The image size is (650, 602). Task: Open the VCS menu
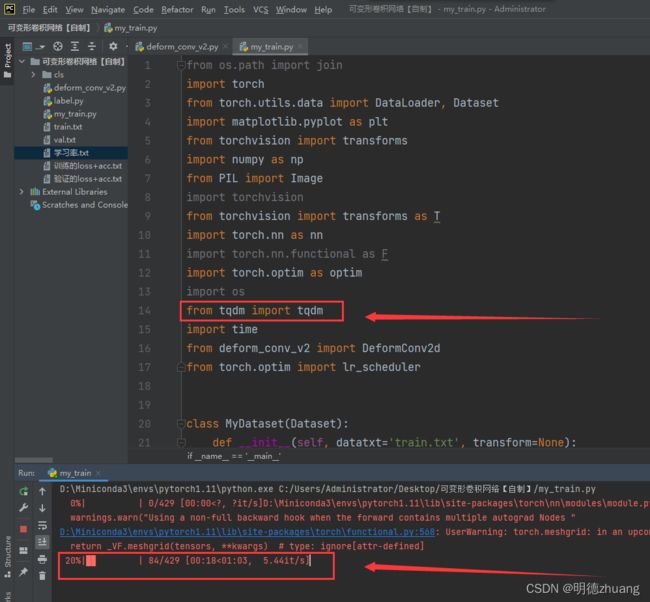[x=260, y=10]
